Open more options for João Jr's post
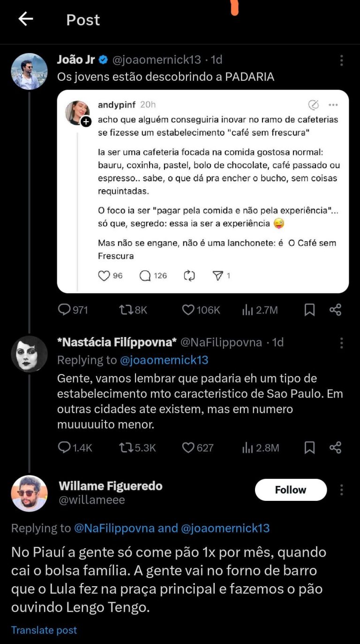 coord(341,60)
